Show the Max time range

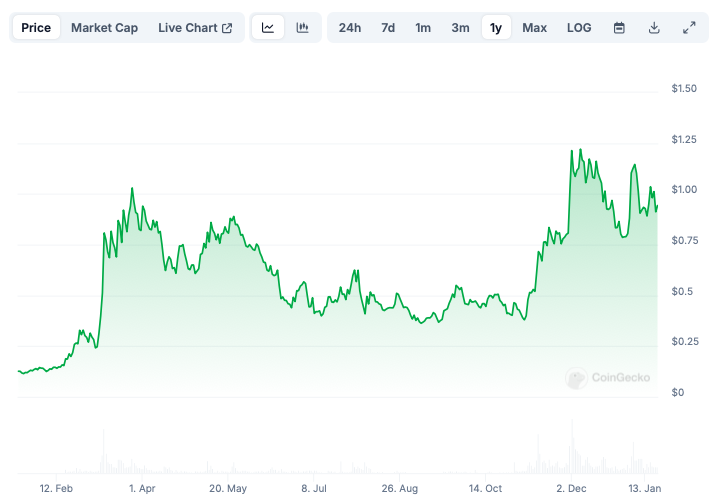pos(535,28)
